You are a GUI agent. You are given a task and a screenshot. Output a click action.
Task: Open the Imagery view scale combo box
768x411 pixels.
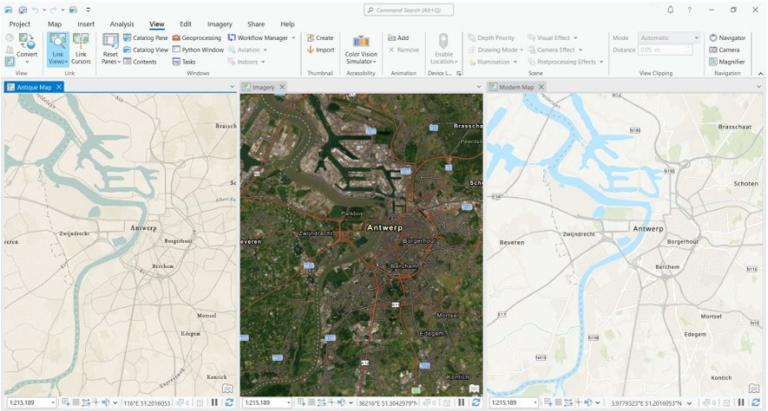coord(267,403)
